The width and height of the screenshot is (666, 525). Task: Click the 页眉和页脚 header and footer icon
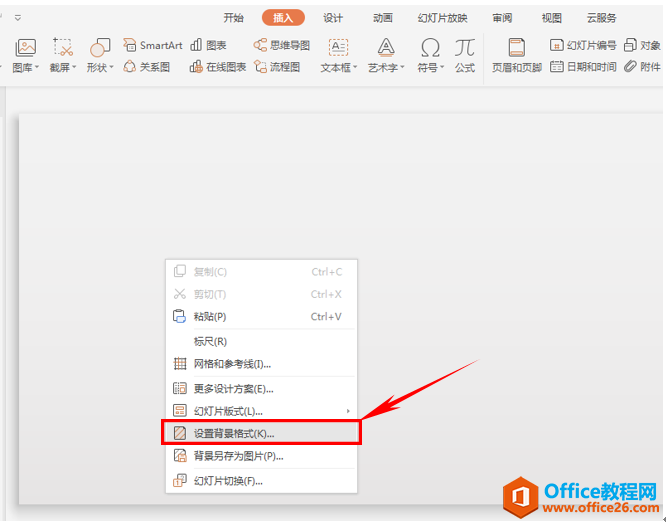click(516, 54)
